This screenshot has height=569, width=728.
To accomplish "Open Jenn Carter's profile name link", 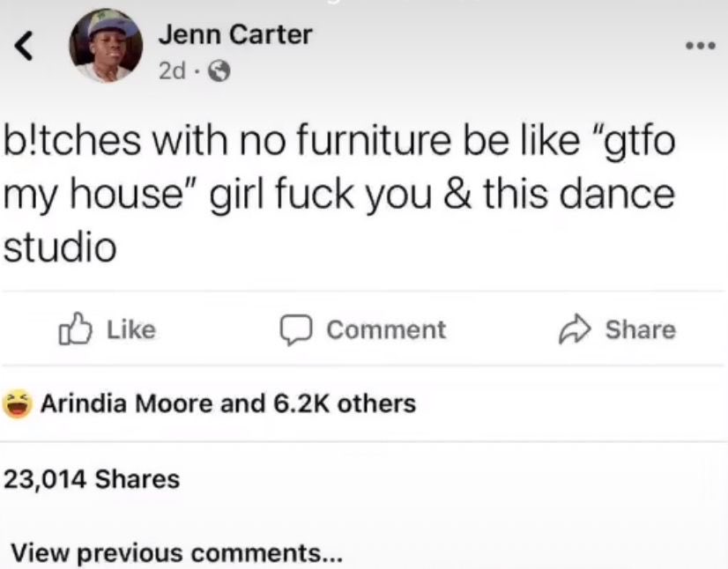I will (235, 34).
